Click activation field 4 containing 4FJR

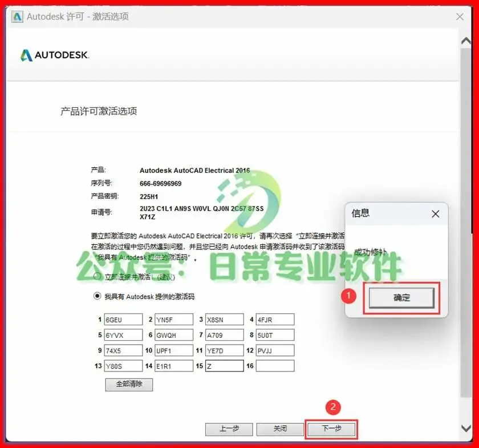[275, 319]
